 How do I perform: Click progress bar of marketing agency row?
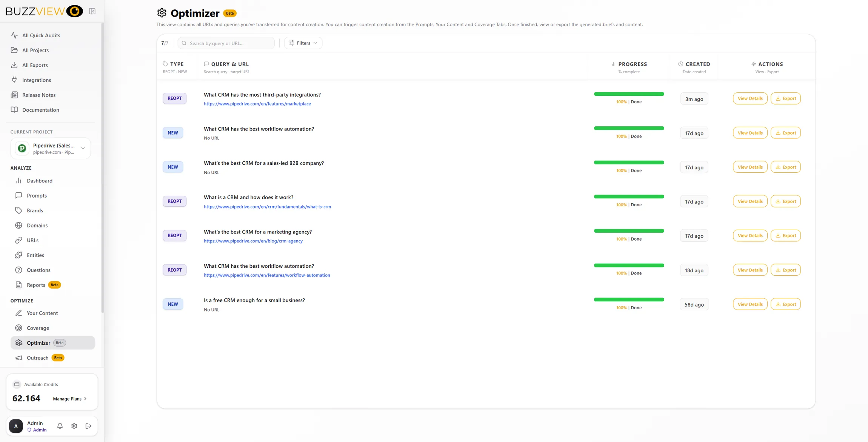point(629,231)
